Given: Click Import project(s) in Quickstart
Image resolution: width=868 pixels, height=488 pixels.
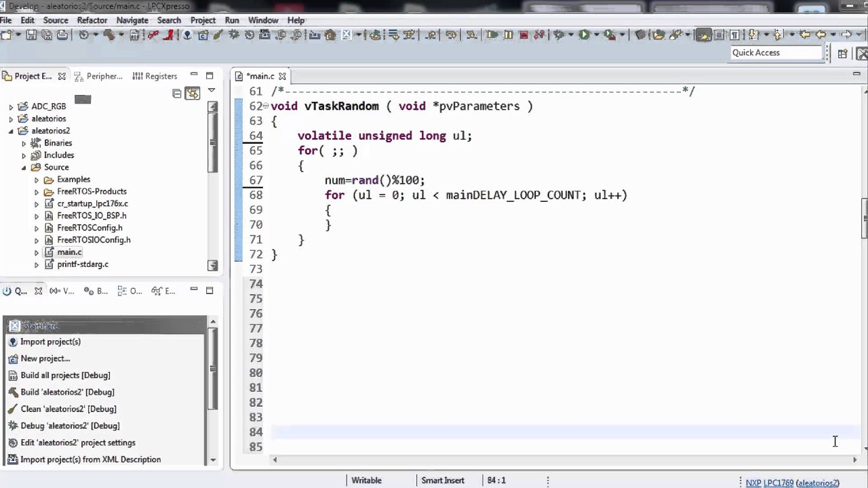Looking at the screenshot, I should coord(50,342).
